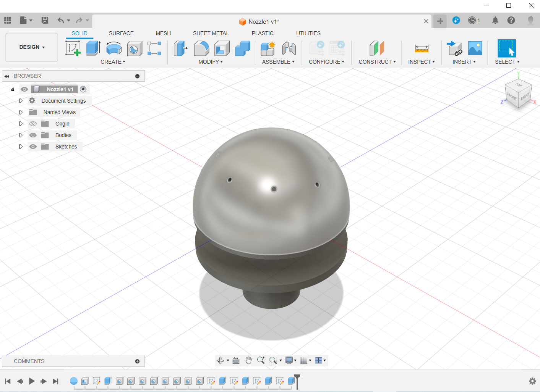Jump to timeline beginning
Screen dimensions: 540x392
[x=8, y=381]
